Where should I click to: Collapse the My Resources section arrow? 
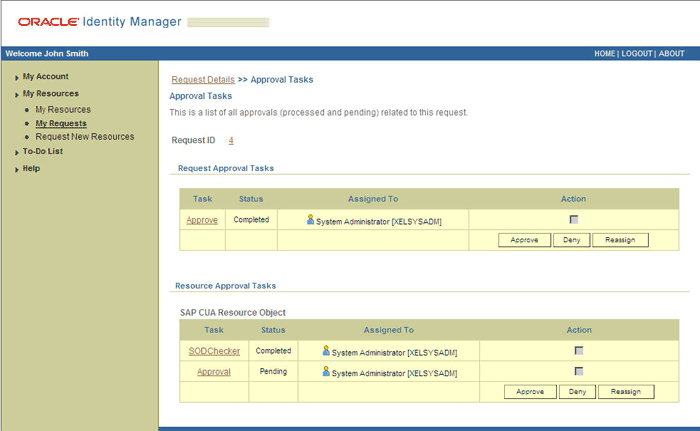[17, 94]
